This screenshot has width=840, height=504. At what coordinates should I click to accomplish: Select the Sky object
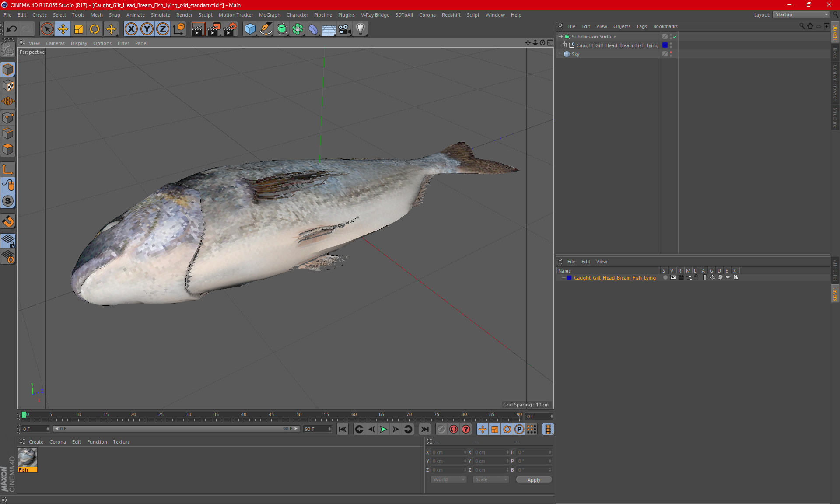[x=575, y=54]
